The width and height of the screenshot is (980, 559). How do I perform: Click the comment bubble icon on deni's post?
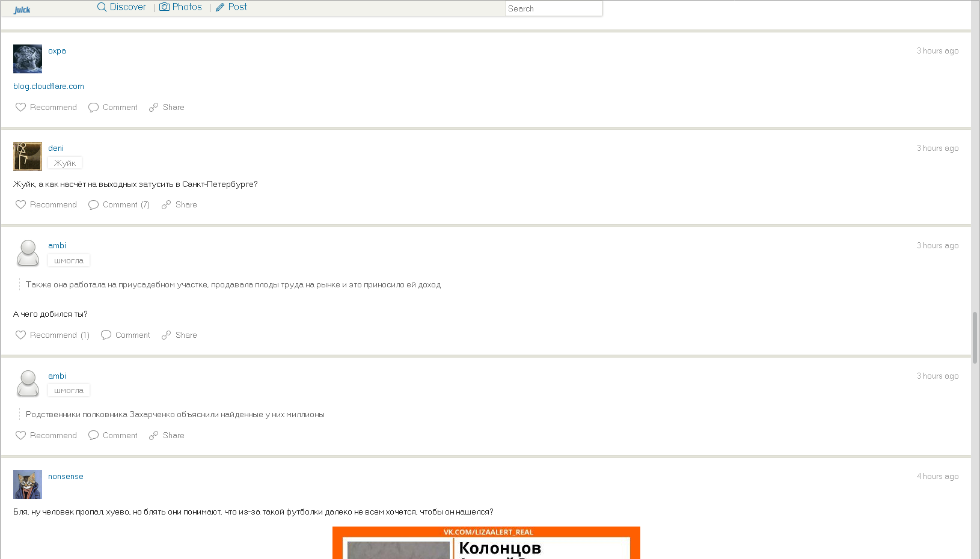[93, 204]
